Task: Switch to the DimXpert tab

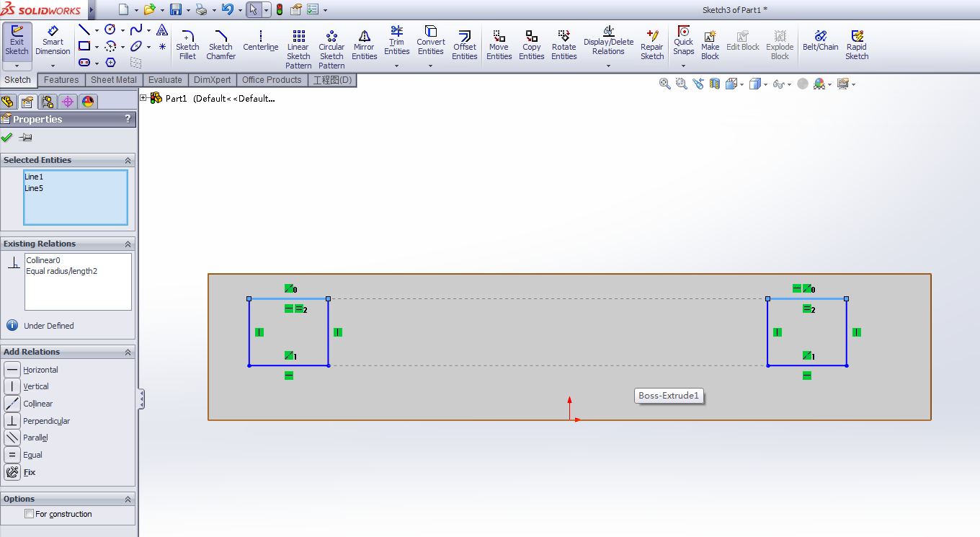Action: [x=213, y=80]
